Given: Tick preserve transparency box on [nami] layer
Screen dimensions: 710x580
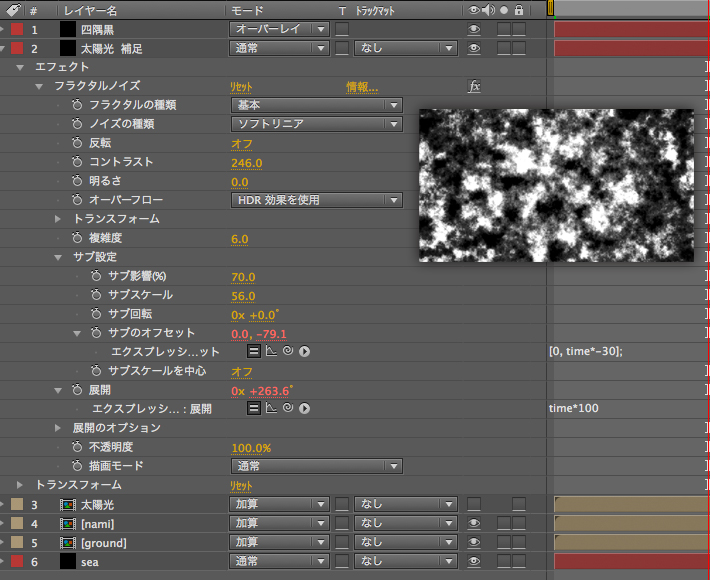Looking at the screenshot, I should pyautogui.click(x=341, y=524).
